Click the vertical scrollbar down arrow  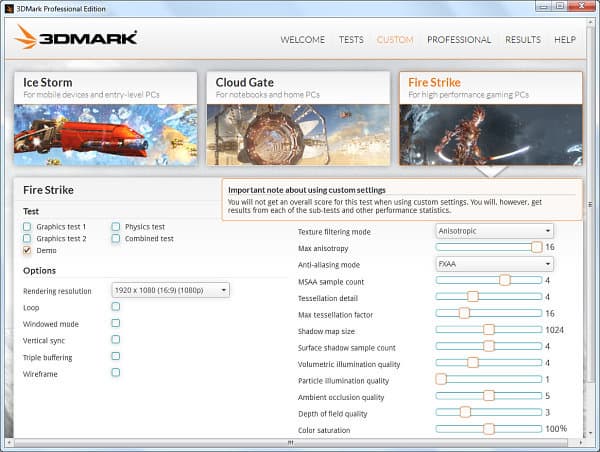(x=590, y=433)
